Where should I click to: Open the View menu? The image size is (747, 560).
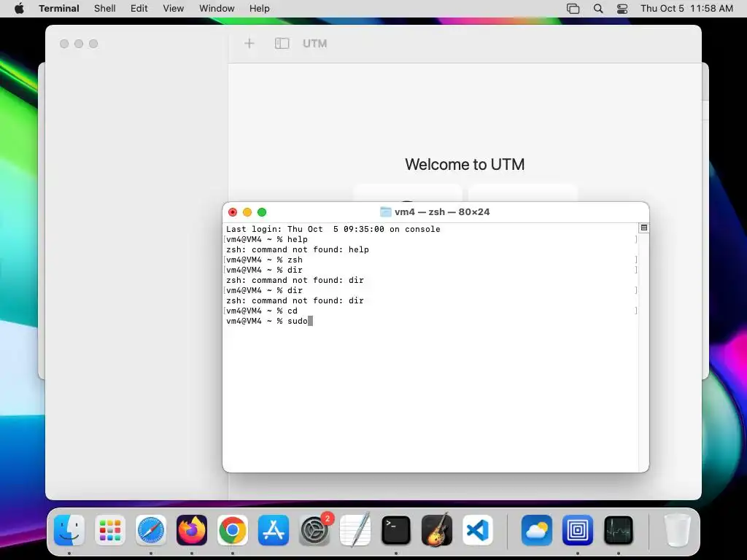(174, 8)
